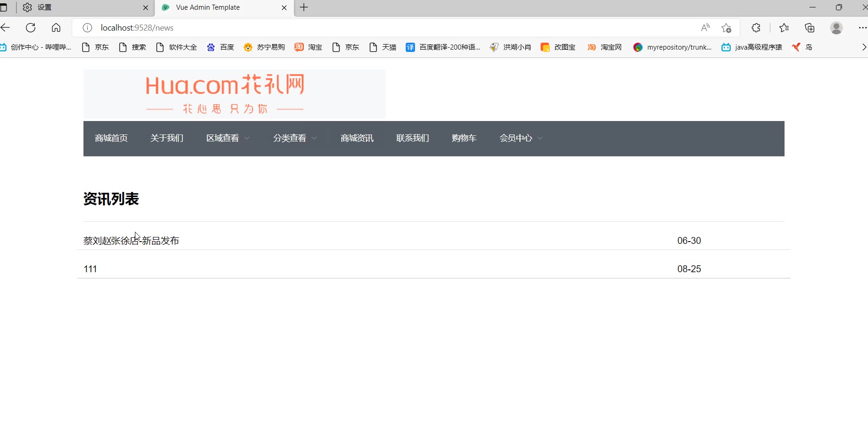Open the browser home page icon
The width and height of the screenshot is (868, 447).
pyautogui.click(x=56, y=28)
